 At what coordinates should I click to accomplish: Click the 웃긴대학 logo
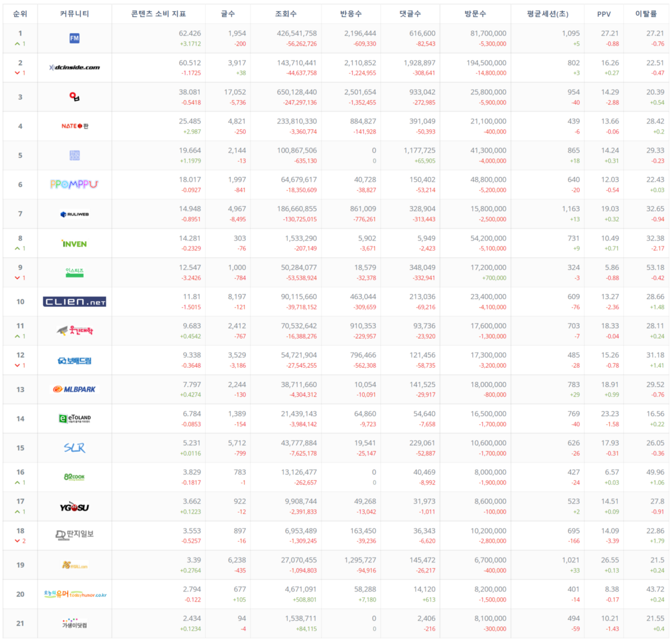coord(74,331)
